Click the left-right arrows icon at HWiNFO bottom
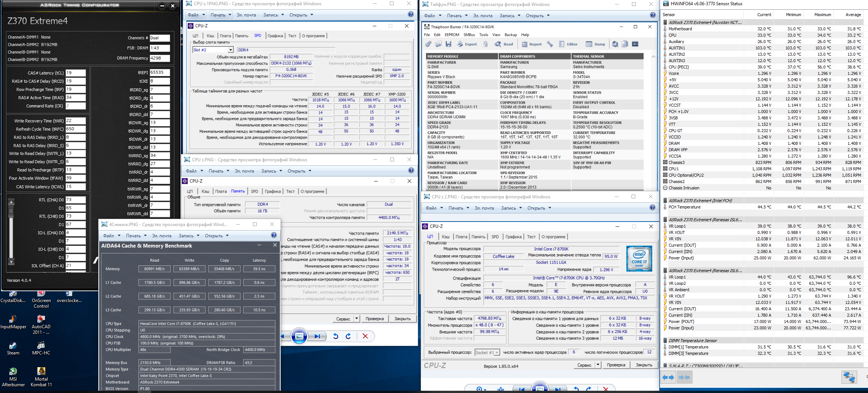 tap(668, 377)
